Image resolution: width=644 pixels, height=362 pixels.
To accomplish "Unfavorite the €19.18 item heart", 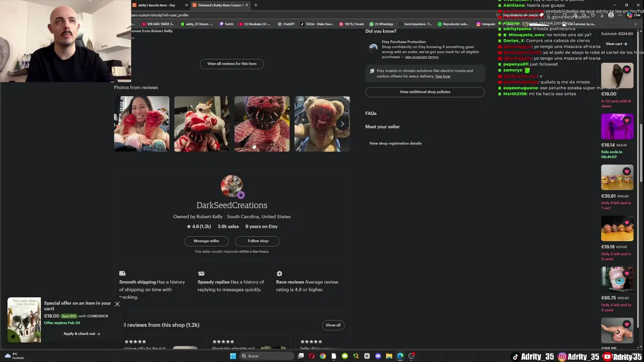I will point(626,223).
